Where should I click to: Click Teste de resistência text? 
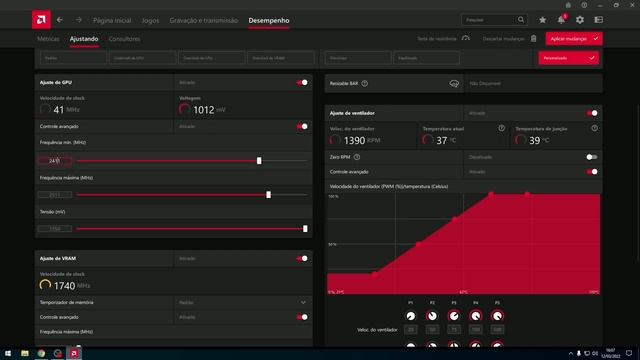pyautogui.click(x=436, y=39)
